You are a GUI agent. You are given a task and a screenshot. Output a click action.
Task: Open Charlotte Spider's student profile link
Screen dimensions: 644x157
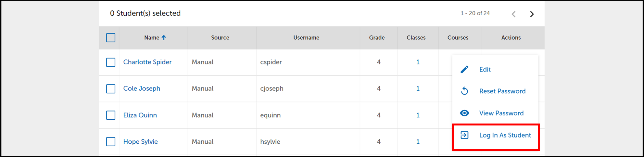click(147, 62)
